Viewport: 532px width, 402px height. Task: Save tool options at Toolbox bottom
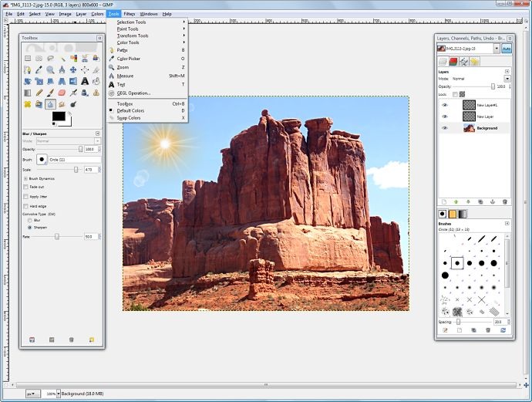(32, 340)
